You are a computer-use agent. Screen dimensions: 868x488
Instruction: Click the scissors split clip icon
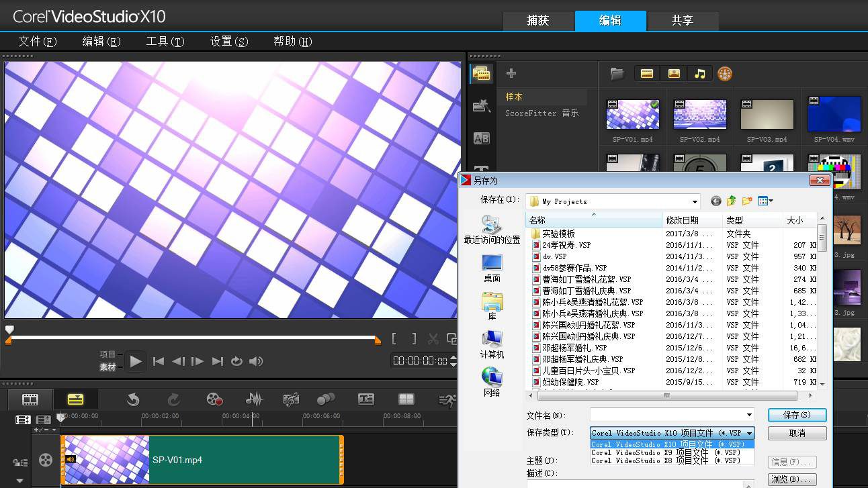click(433, 339)
